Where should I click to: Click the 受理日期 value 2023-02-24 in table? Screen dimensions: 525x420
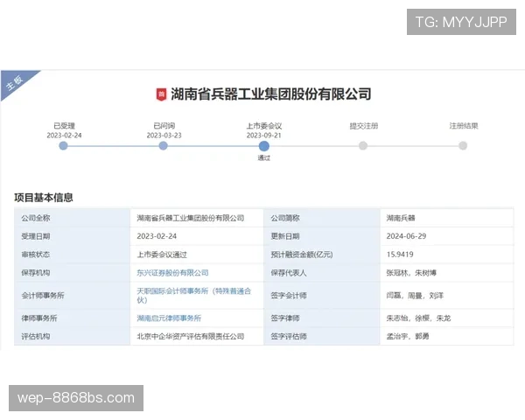click(x=157, y=236)
